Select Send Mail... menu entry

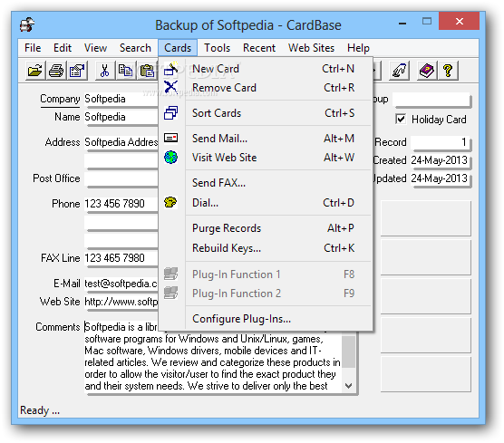click(267, 138)
